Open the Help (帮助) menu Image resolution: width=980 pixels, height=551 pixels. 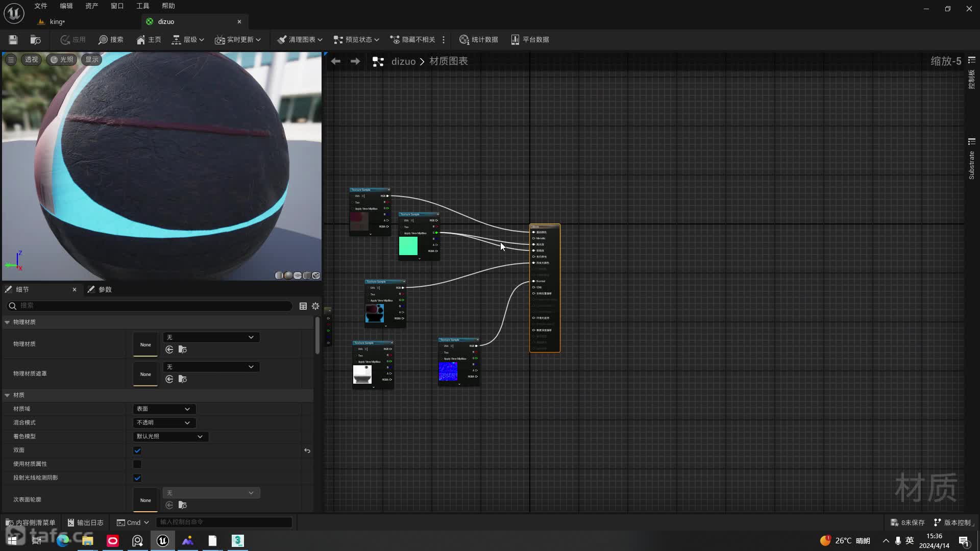tap(168, 6)
